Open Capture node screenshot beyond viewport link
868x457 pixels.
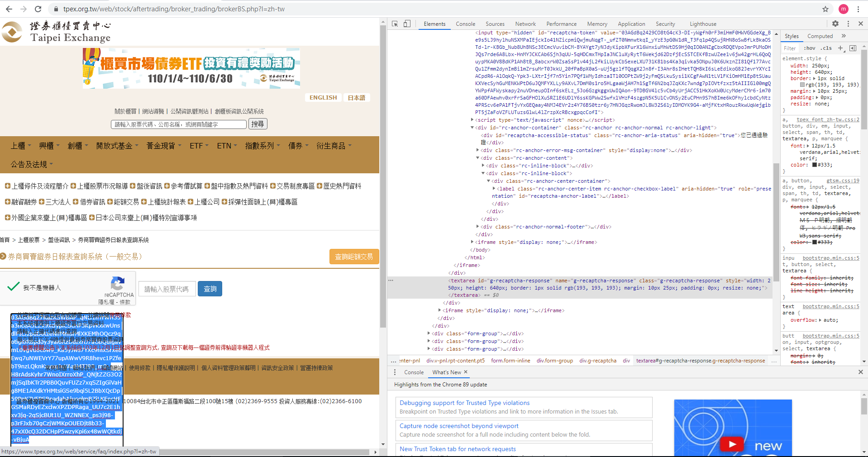point(459,426)
